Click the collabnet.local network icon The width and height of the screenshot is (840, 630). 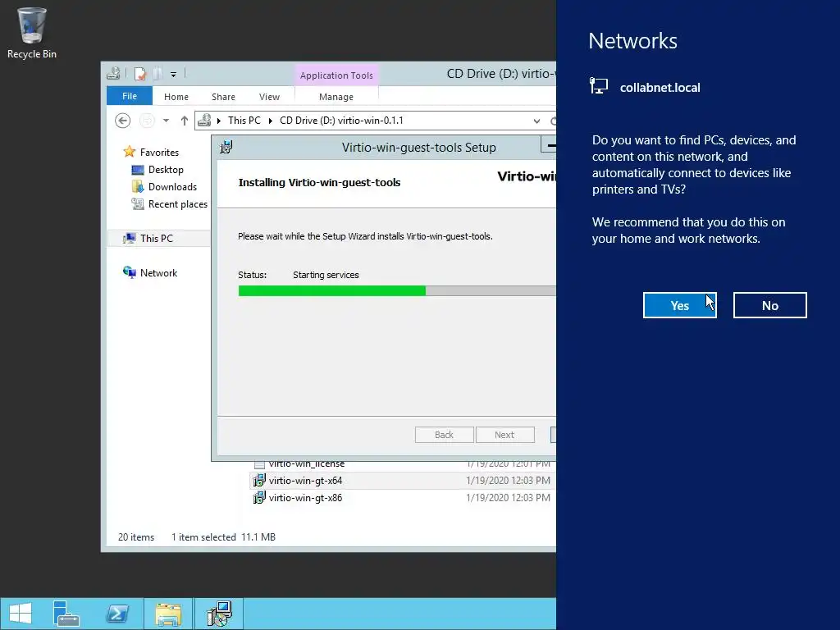(x=599, y=85)
